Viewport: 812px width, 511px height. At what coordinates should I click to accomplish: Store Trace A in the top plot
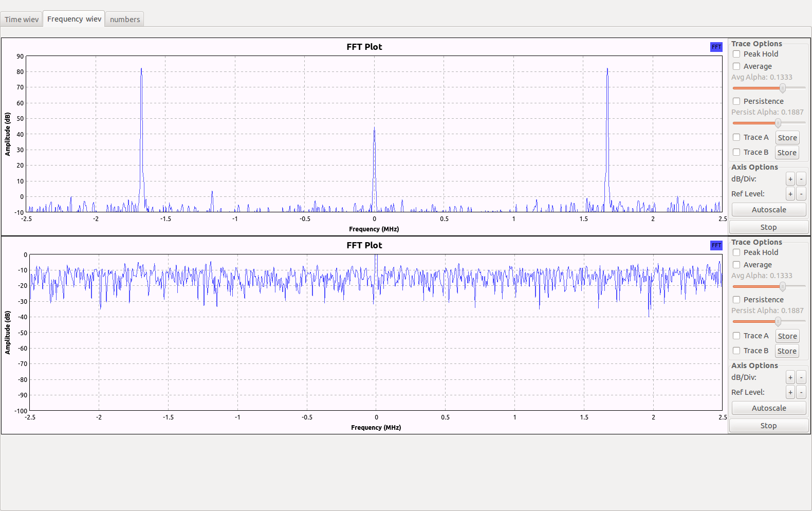point(787,138)
